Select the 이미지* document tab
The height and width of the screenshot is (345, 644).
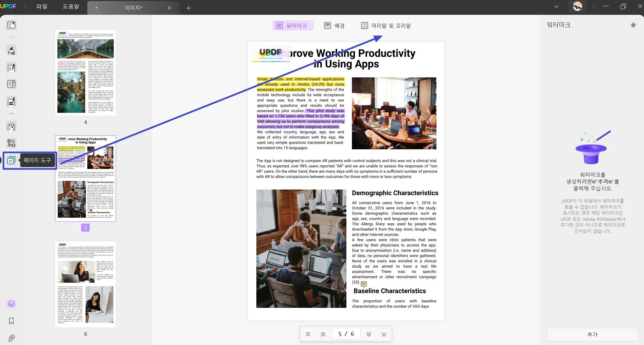click(x=133, y=8)
